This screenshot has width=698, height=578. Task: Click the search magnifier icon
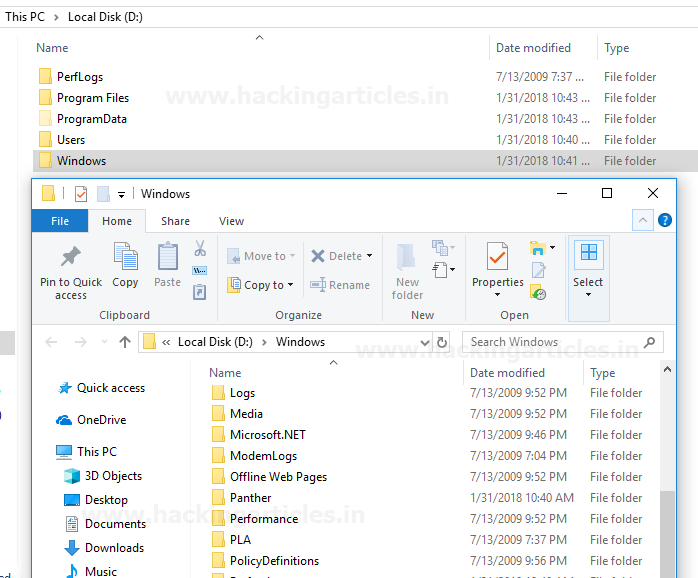pos(650,342)
